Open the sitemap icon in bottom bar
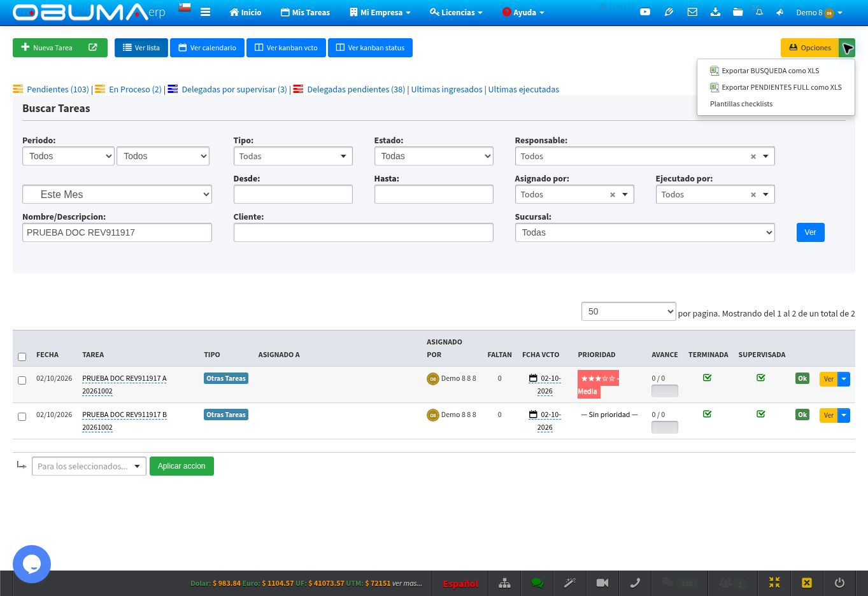 pyautogui.click(x=504, y=583)
